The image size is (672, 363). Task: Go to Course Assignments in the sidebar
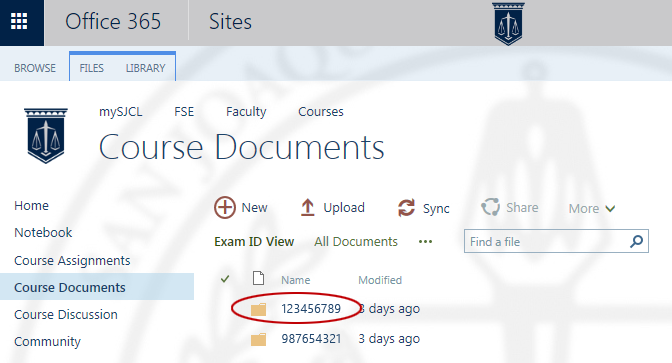click(72, 261)
